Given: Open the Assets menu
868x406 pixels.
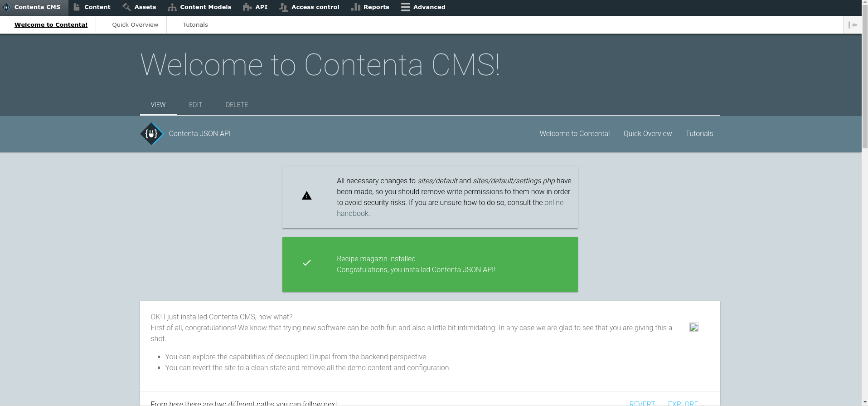Looking at the screenshot, I should click(140, 7).
